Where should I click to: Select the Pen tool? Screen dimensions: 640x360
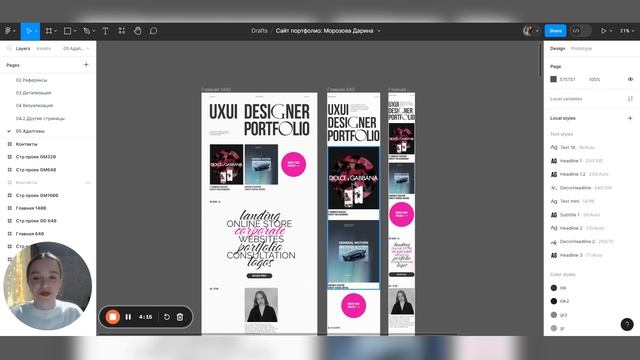click(87, 31)
